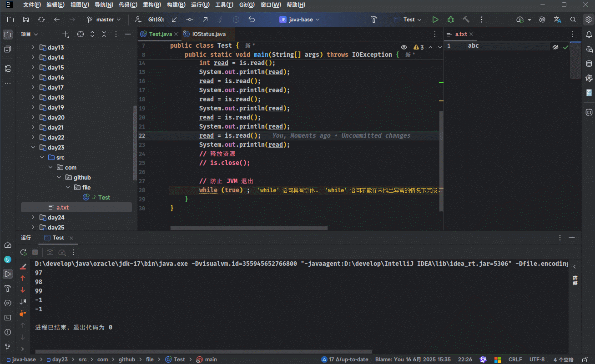Toggle the eye icon in a.txt editor
The image size is (595, 364).
click(x=555, y=47)
